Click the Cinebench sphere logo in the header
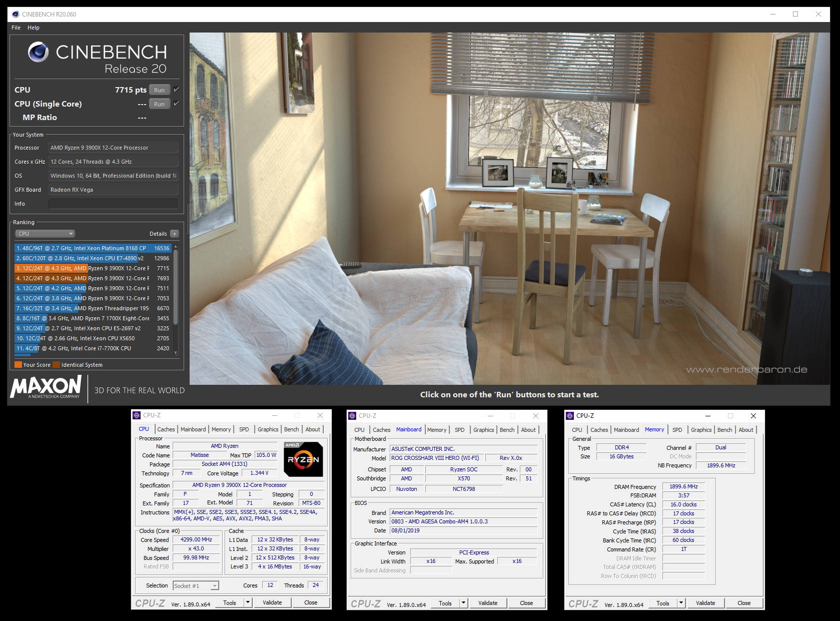This screenshot has width=840, height=621. [38, 52]
